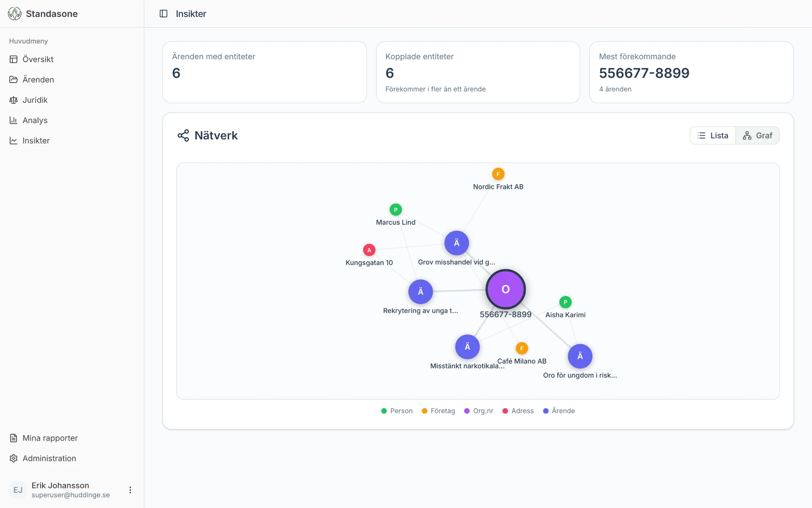The width and height of the screenshot is (812, 508).
Task: Click the EJ user avatar
Action: 18,490
